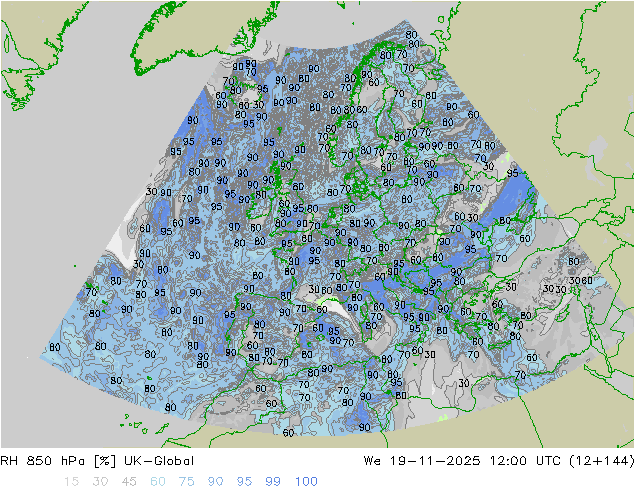Click the legend value 45
This screenshot has height=490, width=634.
(x=129, y=482)
